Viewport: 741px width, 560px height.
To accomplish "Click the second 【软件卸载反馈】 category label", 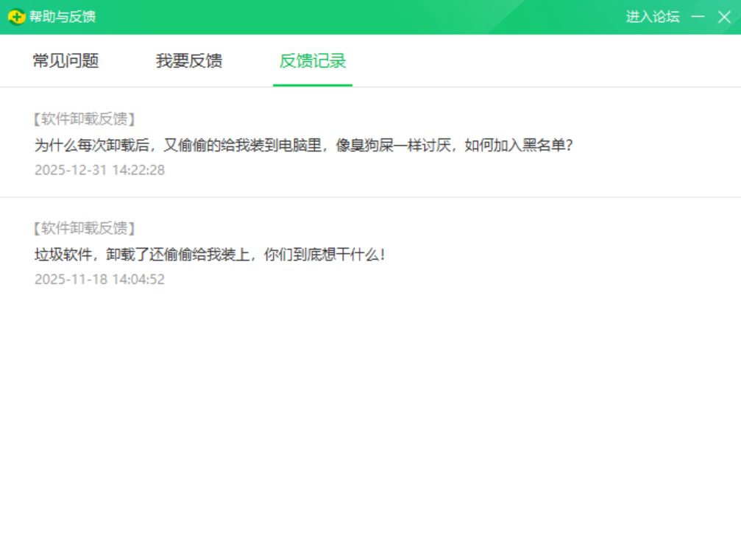I will [85, 228].
